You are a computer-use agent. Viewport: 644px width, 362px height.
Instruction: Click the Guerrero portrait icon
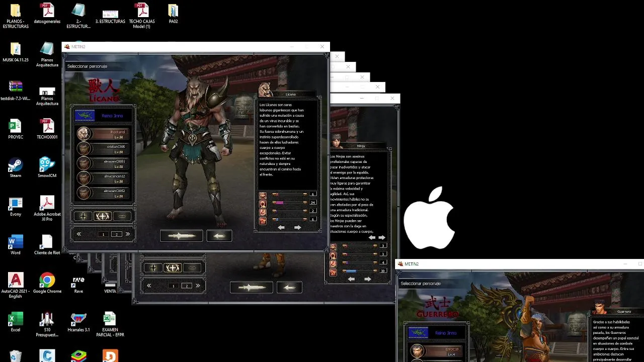[x=599, y=307]
